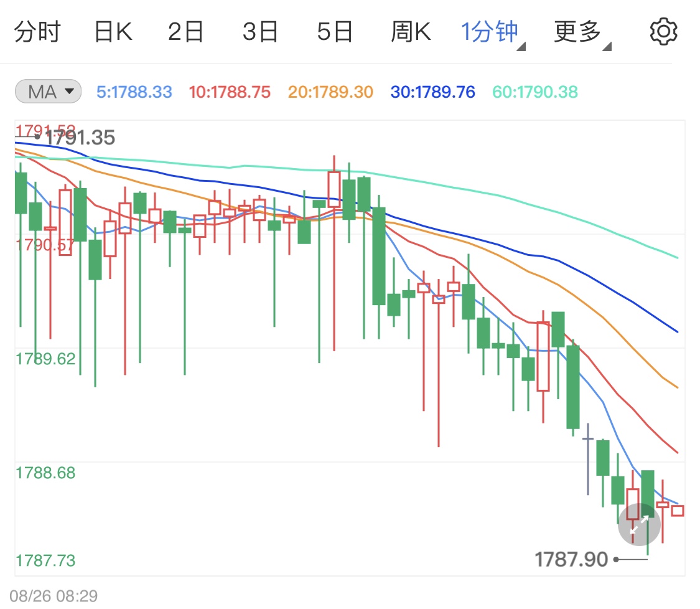Switch to 周K weekly candlestick tab
The height and width of the screenshot is (609, 700).
click(x=411, y=32)
